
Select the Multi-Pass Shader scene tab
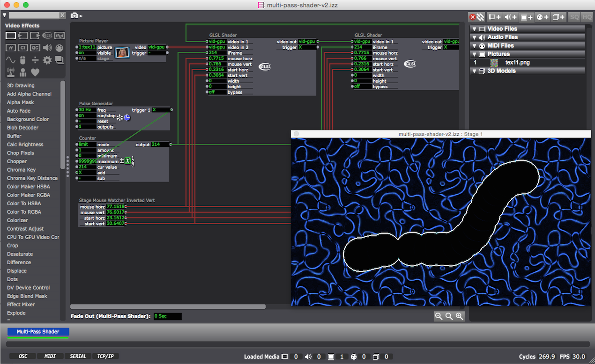38,332
